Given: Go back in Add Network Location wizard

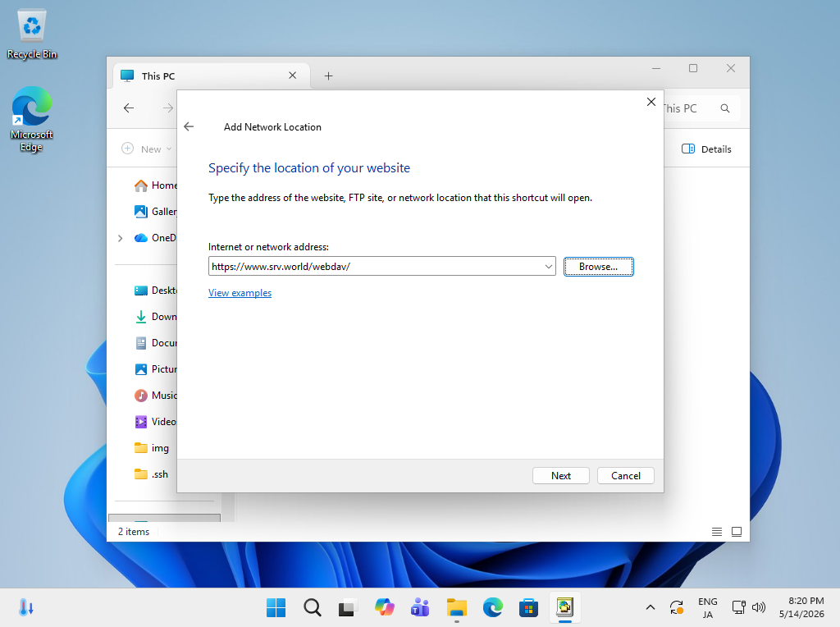Looking at the screenshot, I should click(x=189, y=126).
